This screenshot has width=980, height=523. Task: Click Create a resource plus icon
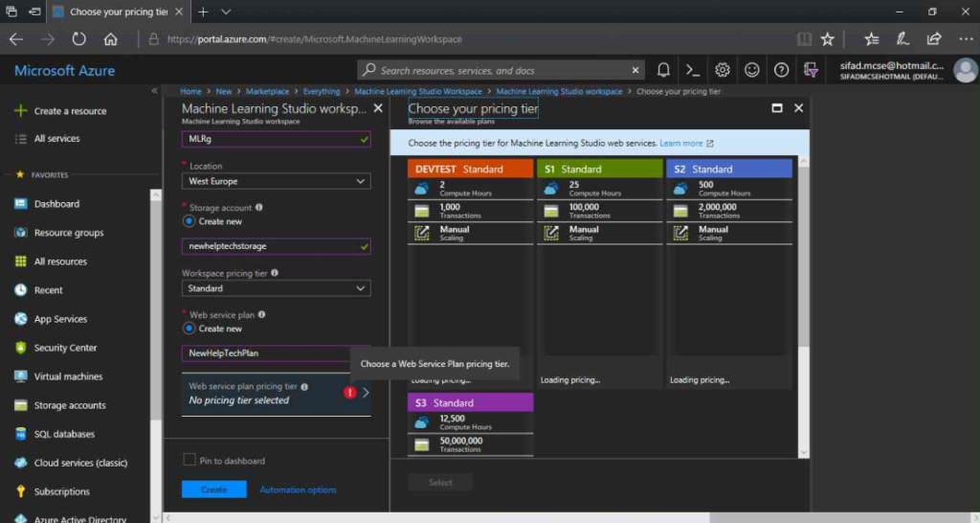pyautogui.click(x=21, y=111)
